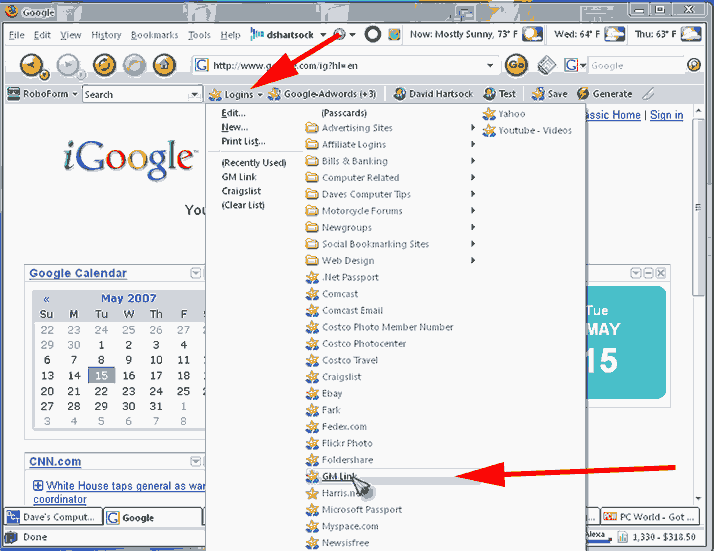This screenshot has height=551, width=714.
Task: Select Craigslist under Recently Used
Action: point(241,191)
